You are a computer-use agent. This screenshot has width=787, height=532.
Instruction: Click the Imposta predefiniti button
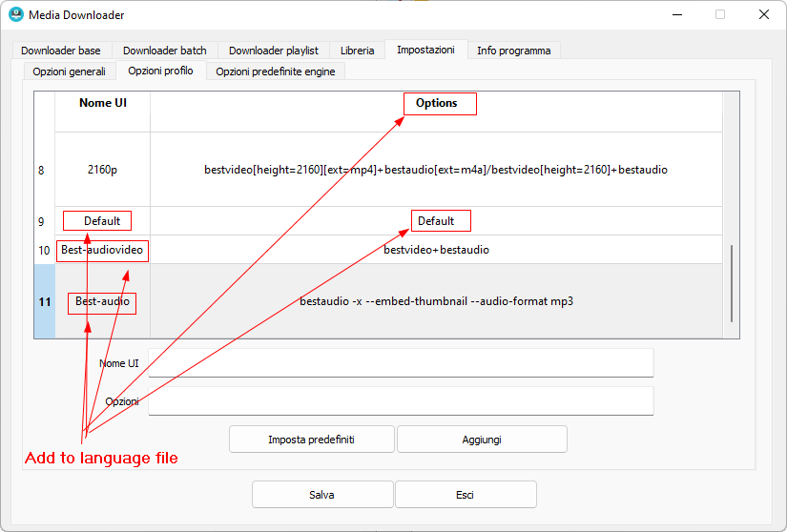click(x=312, y=440)
